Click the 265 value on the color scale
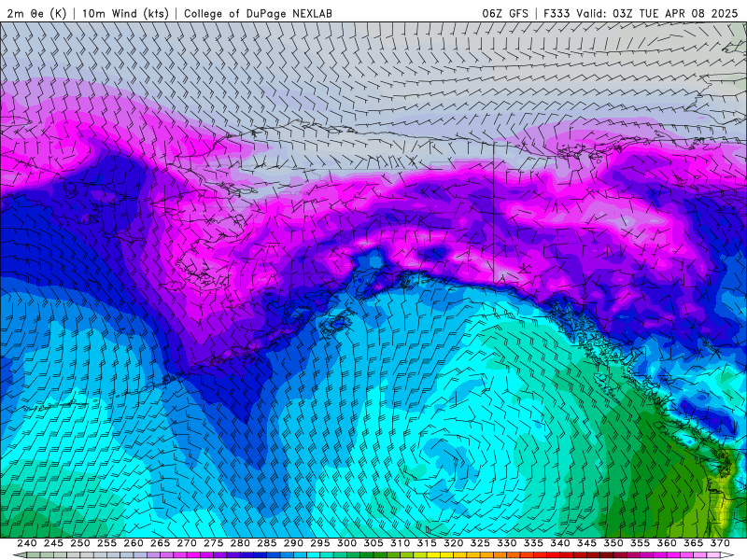The width and height of the screenshot is (747, 560). (x=160, y=543)
